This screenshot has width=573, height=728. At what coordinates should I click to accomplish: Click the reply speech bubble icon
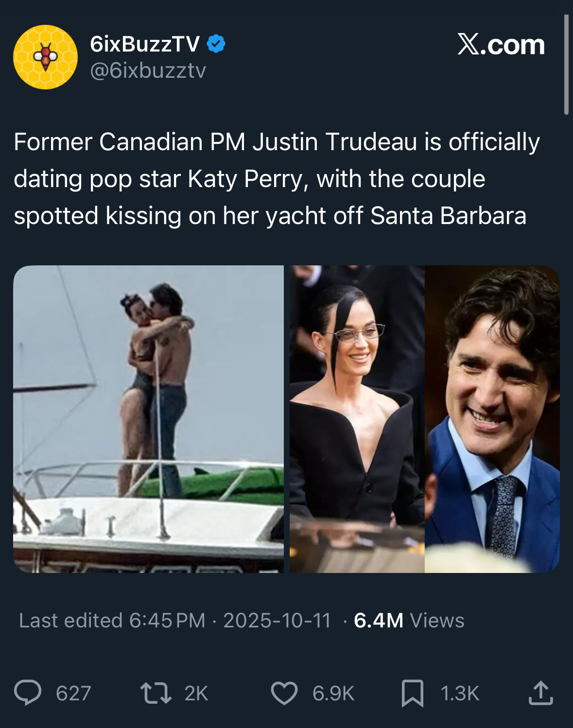coord(28,693)
